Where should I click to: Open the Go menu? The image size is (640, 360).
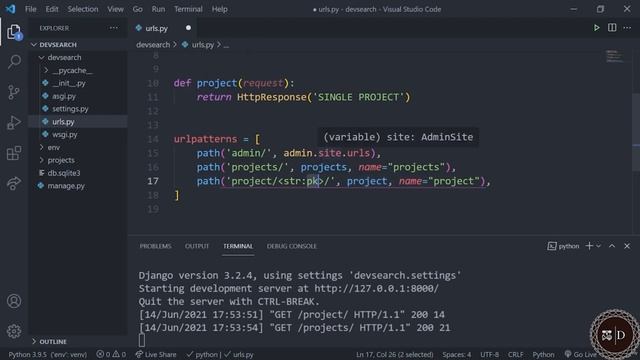(138, 9)
